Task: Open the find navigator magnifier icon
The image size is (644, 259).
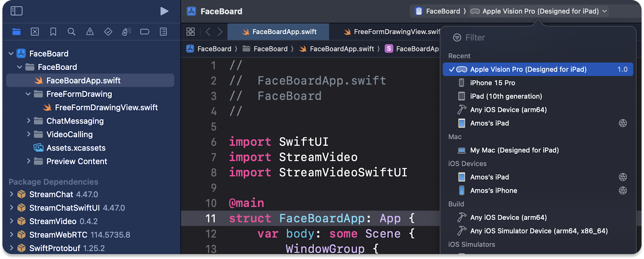Action: point(71,32)
